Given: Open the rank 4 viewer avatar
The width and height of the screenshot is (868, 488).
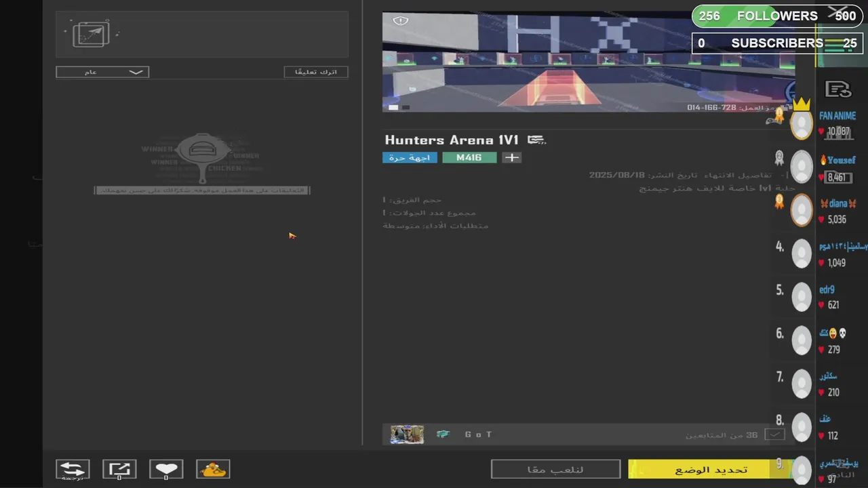Looking at the screenshot, I should point(802,254).
